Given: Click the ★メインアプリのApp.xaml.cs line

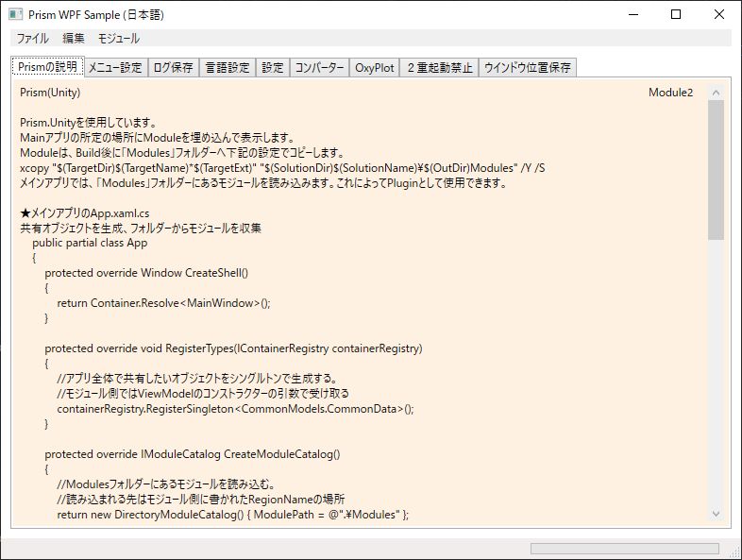Looking at the screenshot, I should [85, 213].
